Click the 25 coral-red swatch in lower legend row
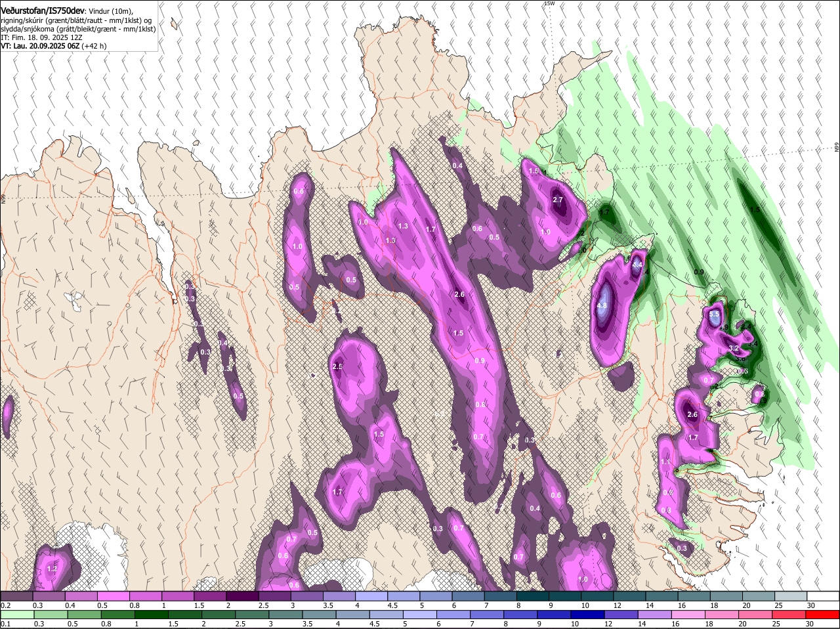 click(x=789, y=615)
